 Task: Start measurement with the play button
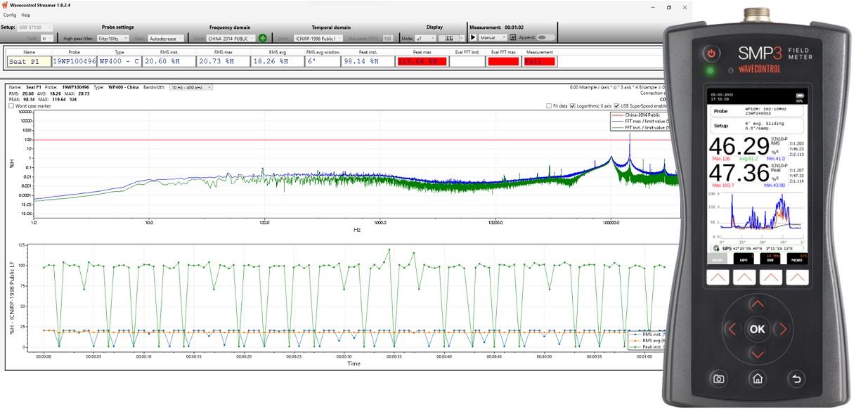click(x=474, y=37)
